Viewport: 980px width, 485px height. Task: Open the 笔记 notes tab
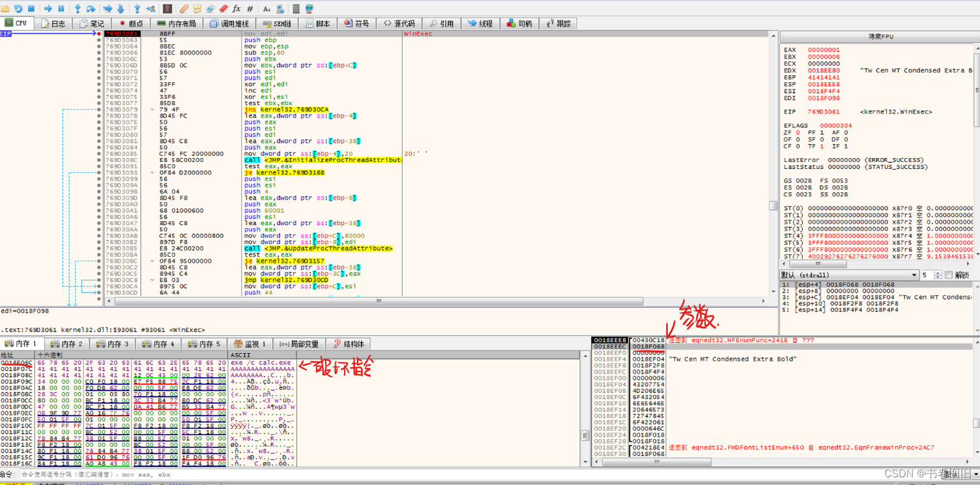(x=92, y=24)
